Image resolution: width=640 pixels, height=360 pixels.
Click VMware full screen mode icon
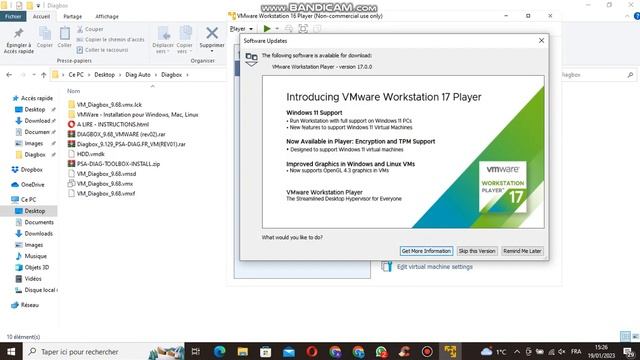click(x=303, y=29)
